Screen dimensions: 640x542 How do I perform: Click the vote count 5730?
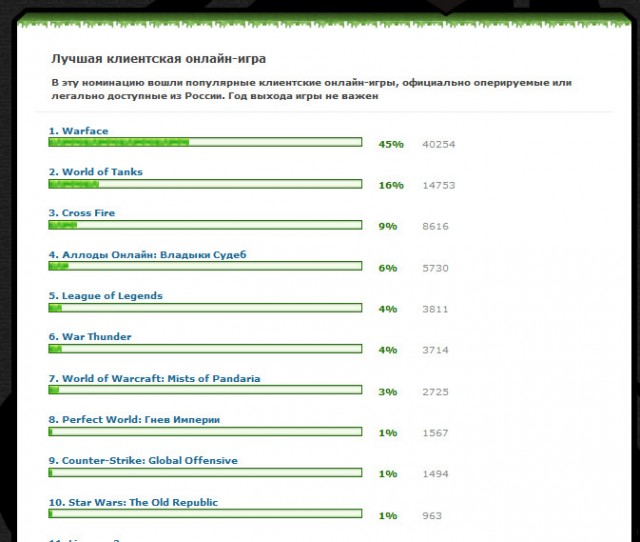(436, 269)
